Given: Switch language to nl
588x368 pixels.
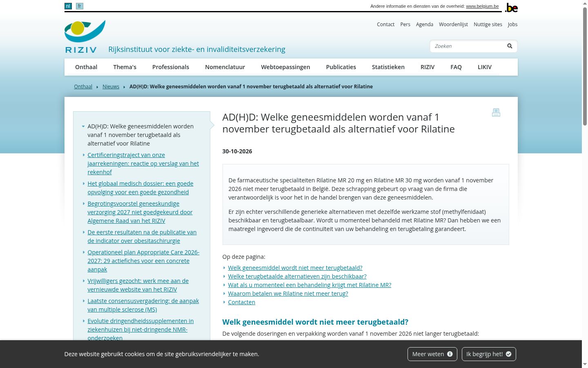Looking at the screenshot, I should tap(68, 6).
